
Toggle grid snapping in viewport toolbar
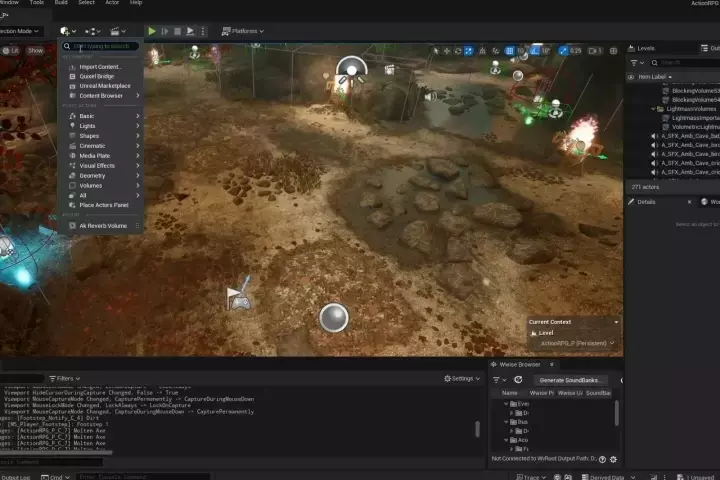(x=510, y=51)
